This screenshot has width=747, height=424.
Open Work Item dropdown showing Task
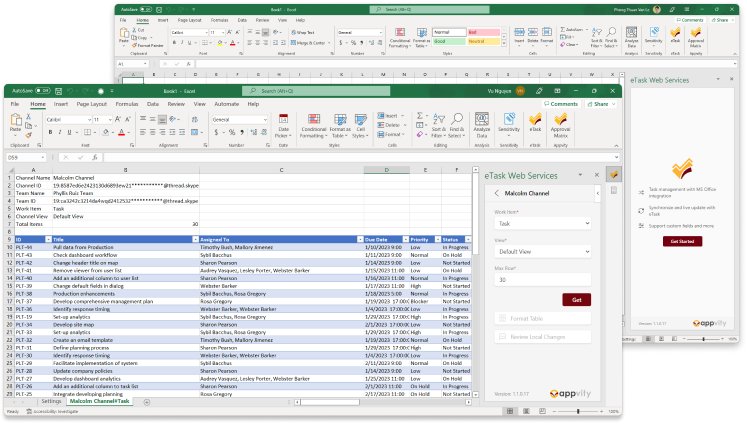(543, 223)
